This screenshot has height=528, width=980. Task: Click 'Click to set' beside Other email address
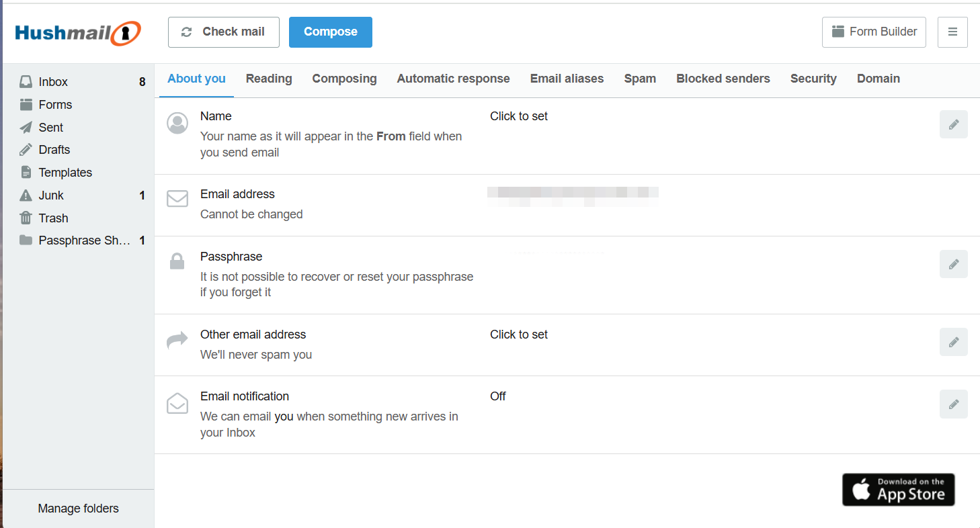click(x=519, y=335)
